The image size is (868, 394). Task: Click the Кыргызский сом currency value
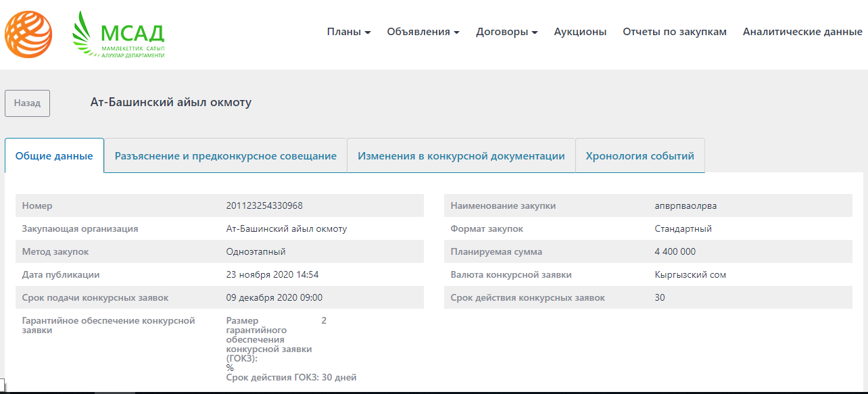(690, 275)
